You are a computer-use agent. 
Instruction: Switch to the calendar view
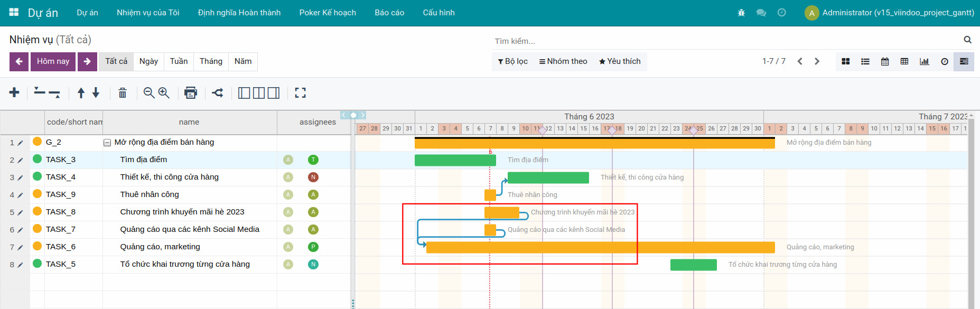click(885, 62)
